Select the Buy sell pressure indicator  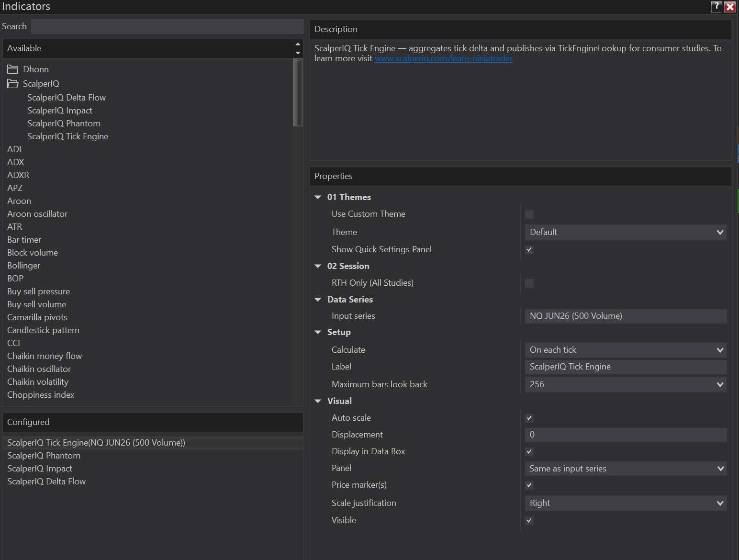pyautogui.click(x=38, y=291)
